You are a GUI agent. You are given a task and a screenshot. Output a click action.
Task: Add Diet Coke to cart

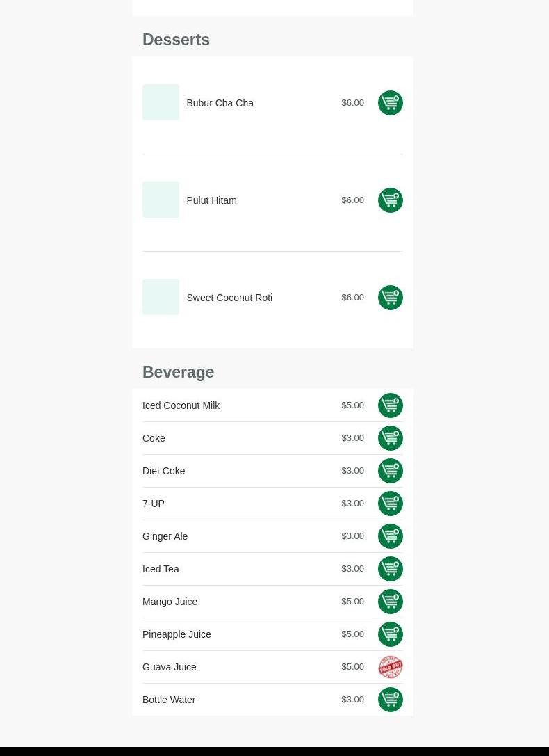tap(390, 471)
